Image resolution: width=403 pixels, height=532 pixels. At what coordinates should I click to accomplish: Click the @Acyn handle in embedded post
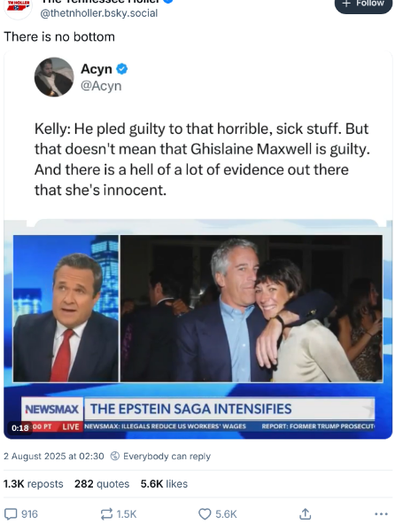101,86
